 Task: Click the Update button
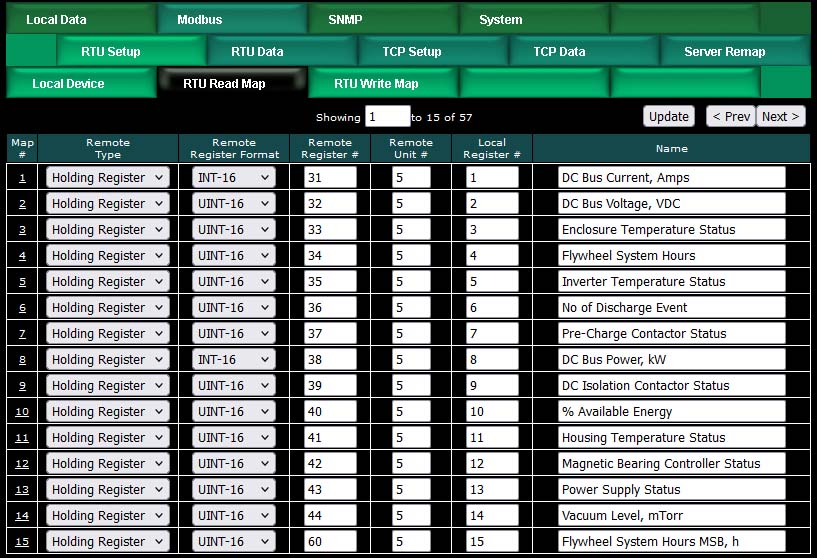pyautogui.click(x=668, y=116)
